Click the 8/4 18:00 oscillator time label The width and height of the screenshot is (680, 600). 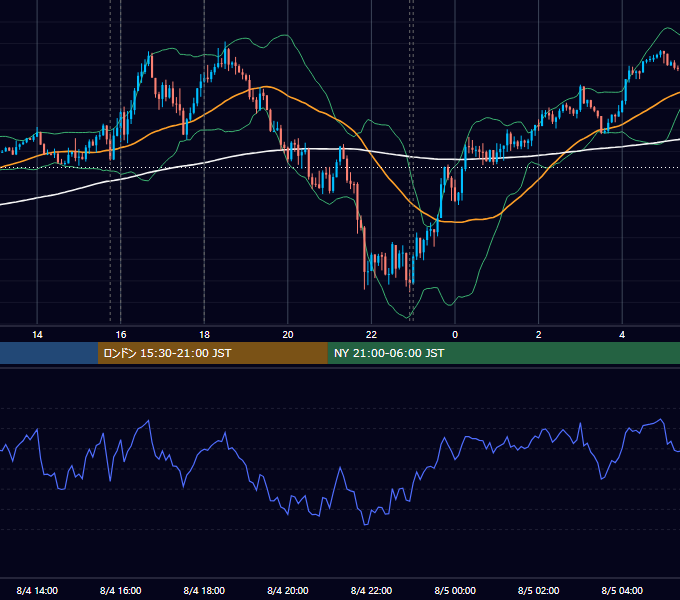point(204,590)
